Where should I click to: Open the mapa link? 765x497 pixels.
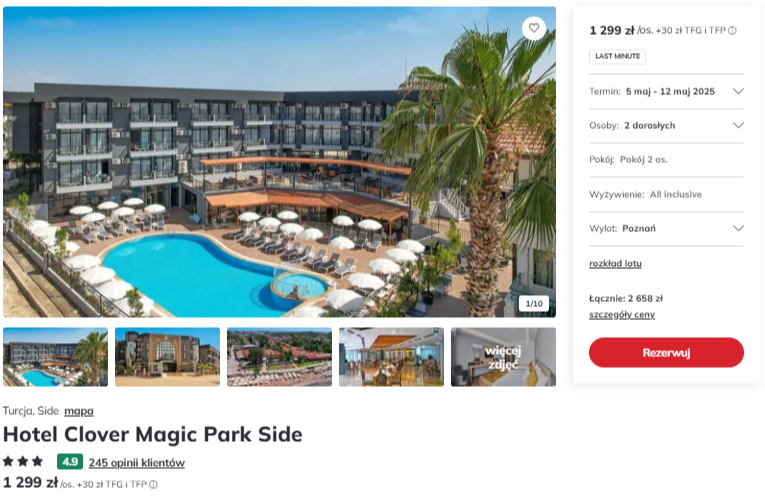[79, 411]
